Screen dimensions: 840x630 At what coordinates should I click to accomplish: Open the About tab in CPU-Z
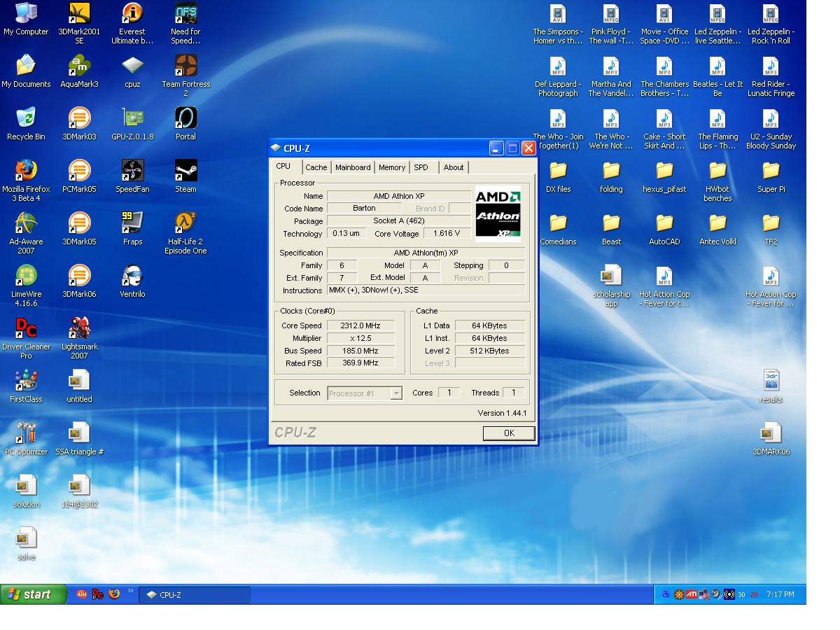point(454,167)
